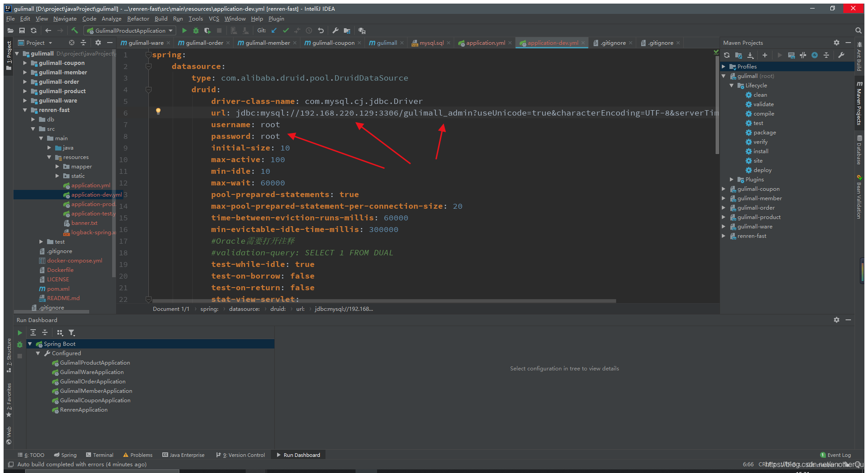This screenshot has width=868, height=473.
Task: Open the Event Log
Action: pos(835,455)
